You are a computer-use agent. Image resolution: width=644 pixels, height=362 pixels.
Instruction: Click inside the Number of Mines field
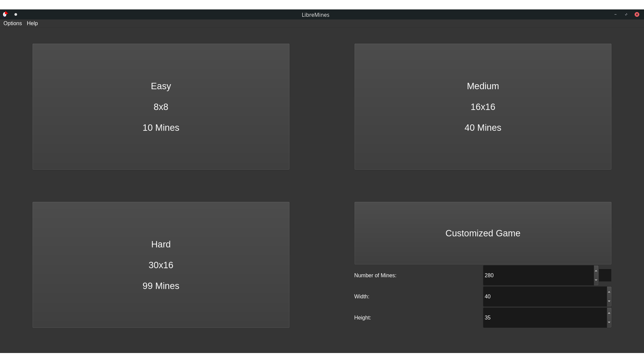pyautogui.click(x=535, y=275)
